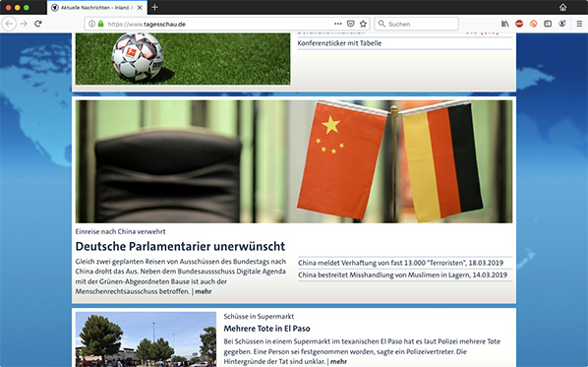Open the Firefox hamburger menu
The image size is (588, 367).
[x=579, y=24]
